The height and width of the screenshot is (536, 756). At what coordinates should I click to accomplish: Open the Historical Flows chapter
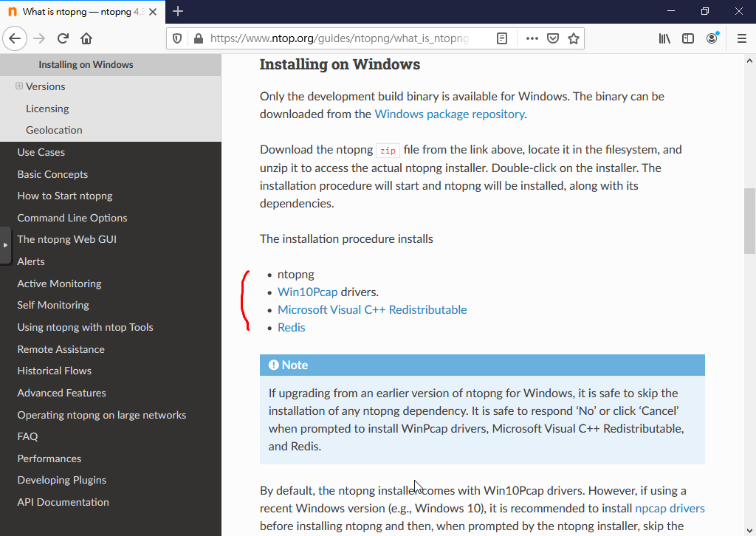pos(55,371)
